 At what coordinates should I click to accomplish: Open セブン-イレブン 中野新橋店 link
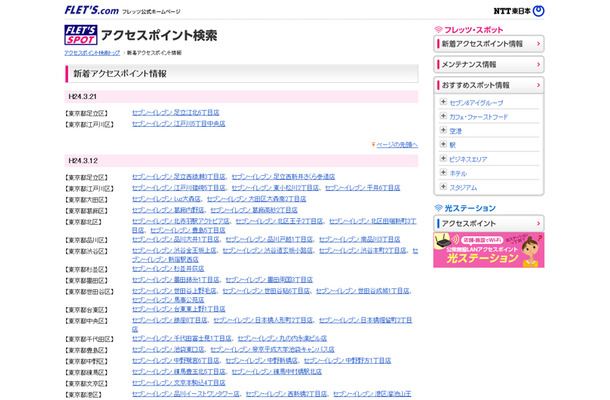tap(261, 361)
